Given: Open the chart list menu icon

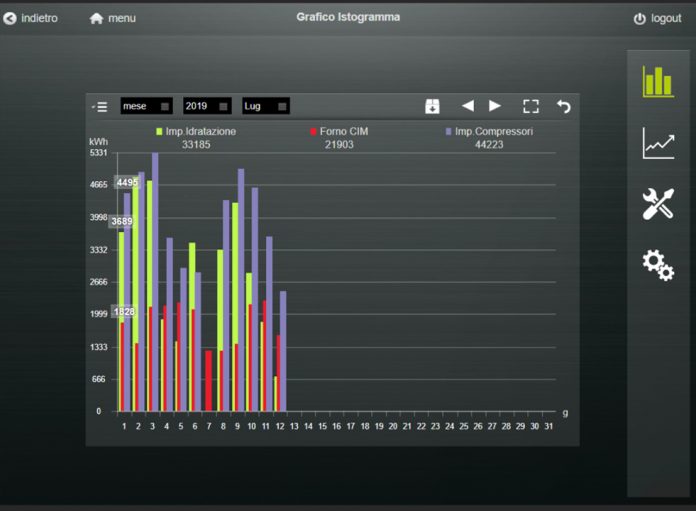Looking at the screenshot, I should point(99,106).
